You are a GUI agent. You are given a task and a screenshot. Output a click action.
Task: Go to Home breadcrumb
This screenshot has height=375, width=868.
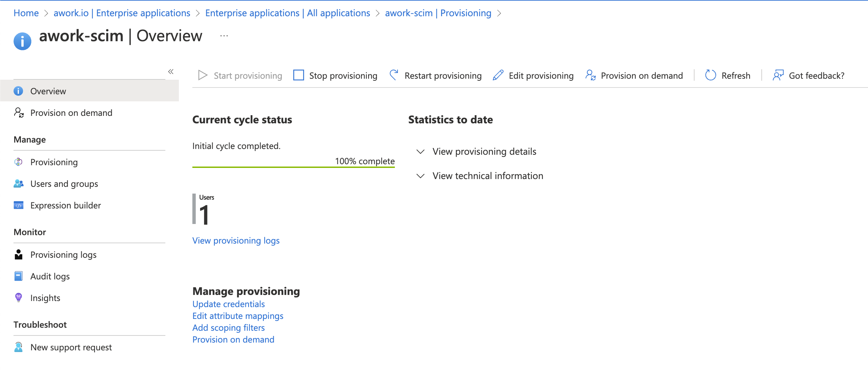(26, 13)
